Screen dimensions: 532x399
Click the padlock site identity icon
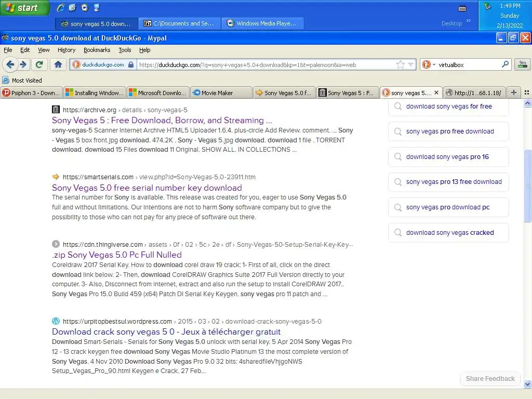131,64
